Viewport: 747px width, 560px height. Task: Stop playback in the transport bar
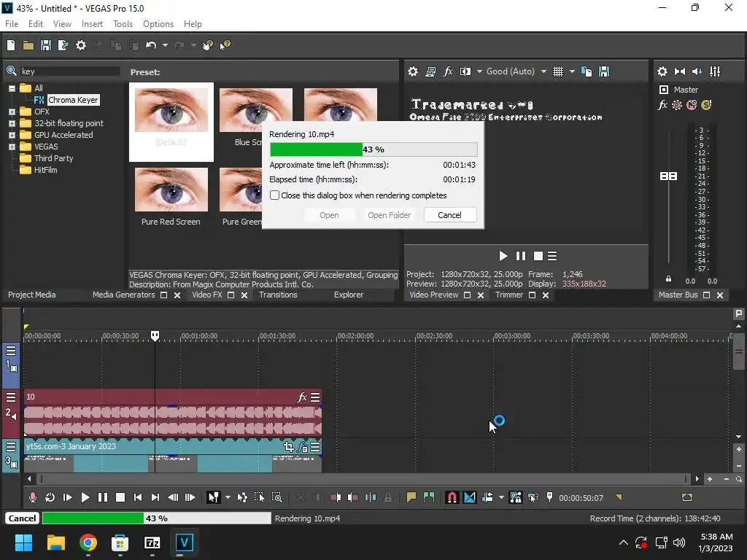click(120, 497)
